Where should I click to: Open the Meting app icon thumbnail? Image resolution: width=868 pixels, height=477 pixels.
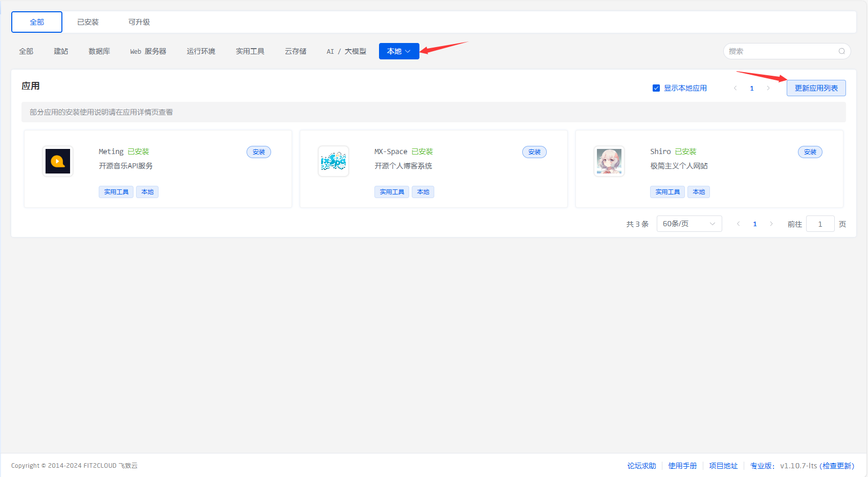pyautogui.click(x=58, y=161)
